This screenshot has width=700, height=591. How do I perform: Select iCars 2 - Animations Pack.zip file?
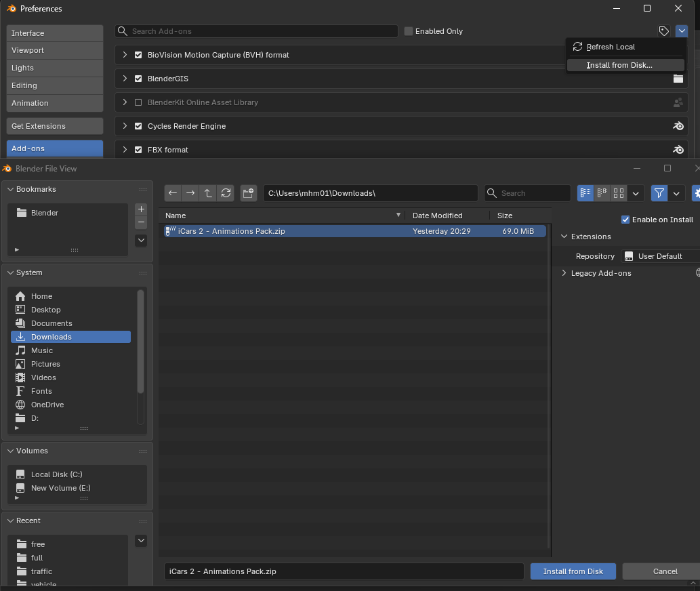click(x=231, y=231)
